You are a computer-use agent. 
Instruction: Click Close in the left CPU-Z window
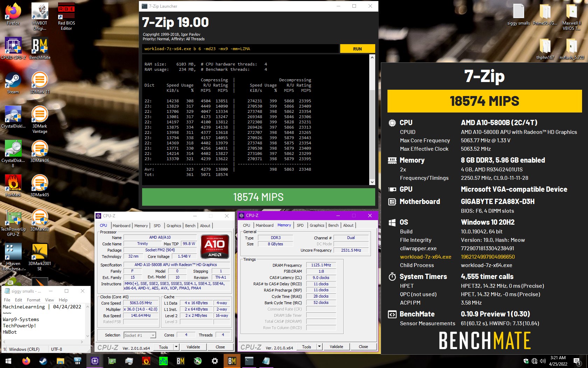(220, 347)
